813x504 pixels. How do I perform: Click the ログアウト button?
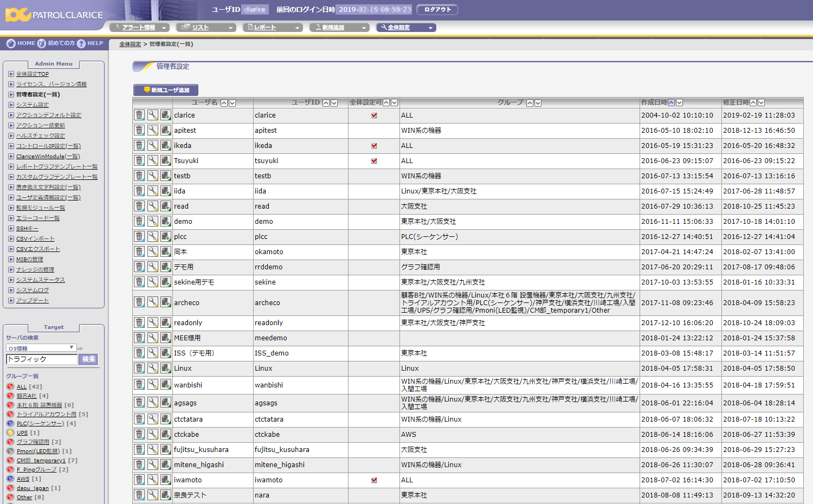coord(437,10)
